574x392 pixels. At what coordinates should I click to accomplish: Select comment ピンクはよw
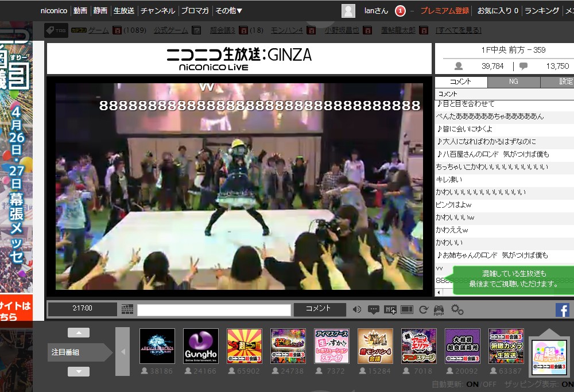[x=504, y=204]
